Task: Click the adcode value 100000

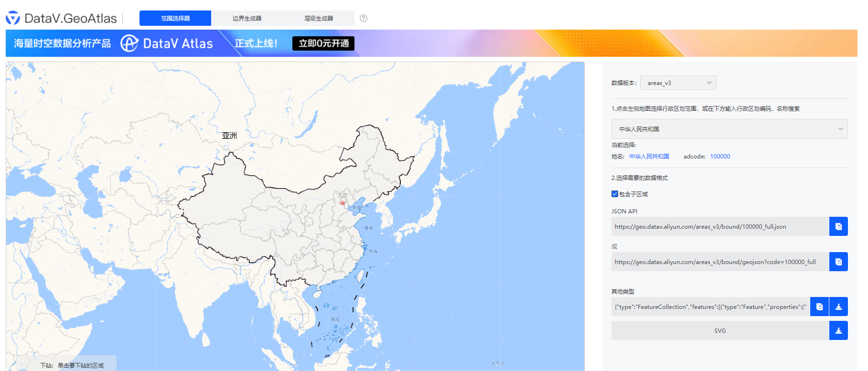Action: pyautogui.click(x=720, y=156)
